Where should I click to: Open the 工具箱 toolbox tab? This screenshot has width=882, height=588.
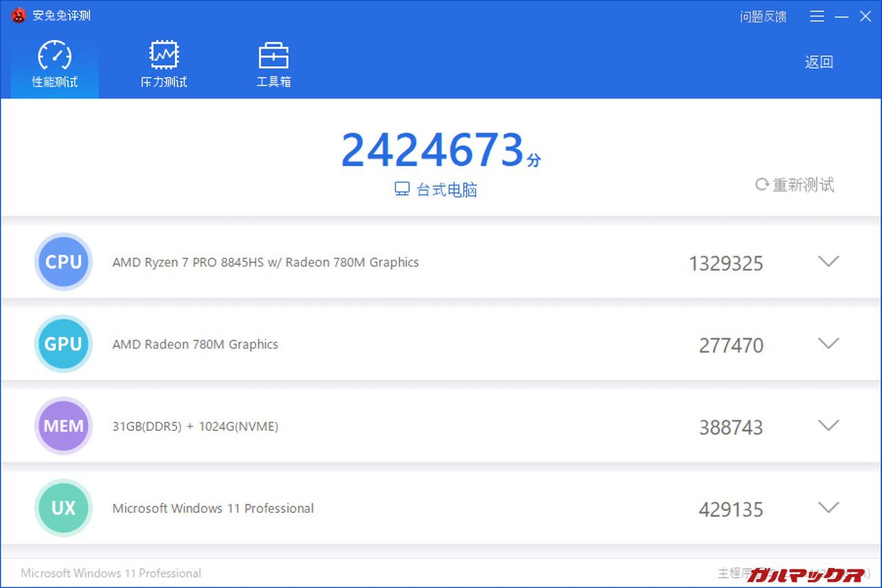click(274, 65)
